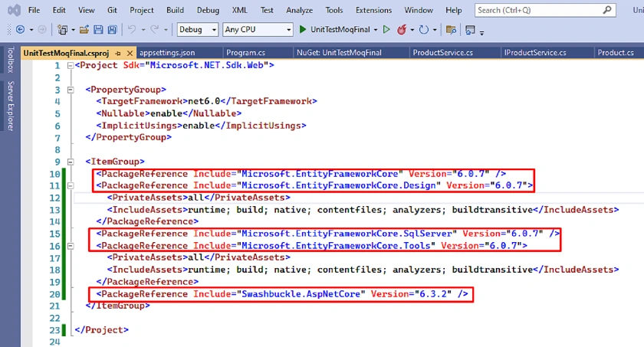Open the Help menu

[x=454, y=10]
